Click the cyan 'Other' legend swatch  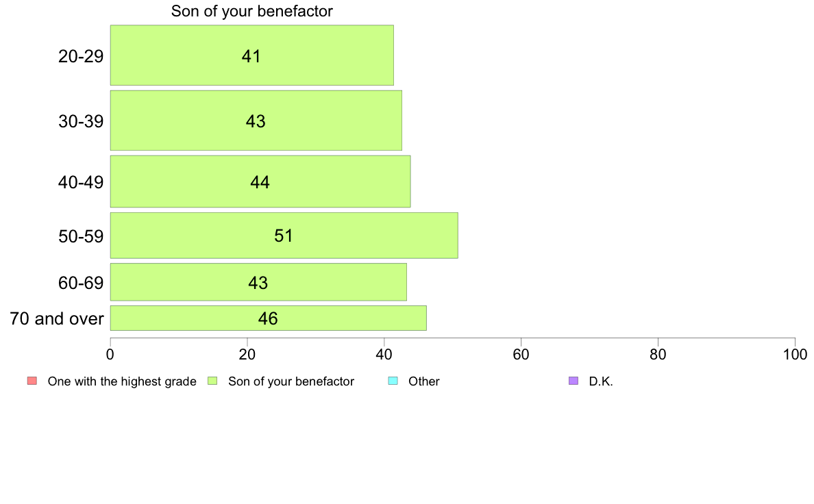coord(393,381)
